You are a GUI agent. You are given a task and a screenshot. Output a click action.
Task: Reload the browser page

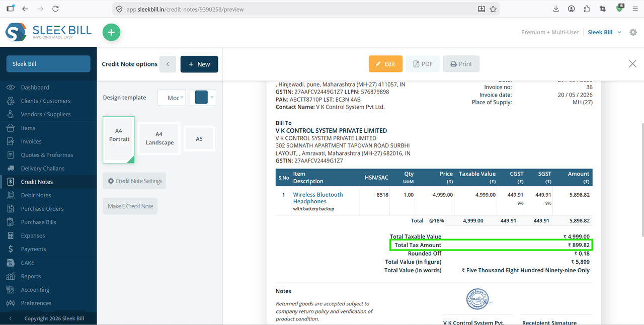click(55, 9)
